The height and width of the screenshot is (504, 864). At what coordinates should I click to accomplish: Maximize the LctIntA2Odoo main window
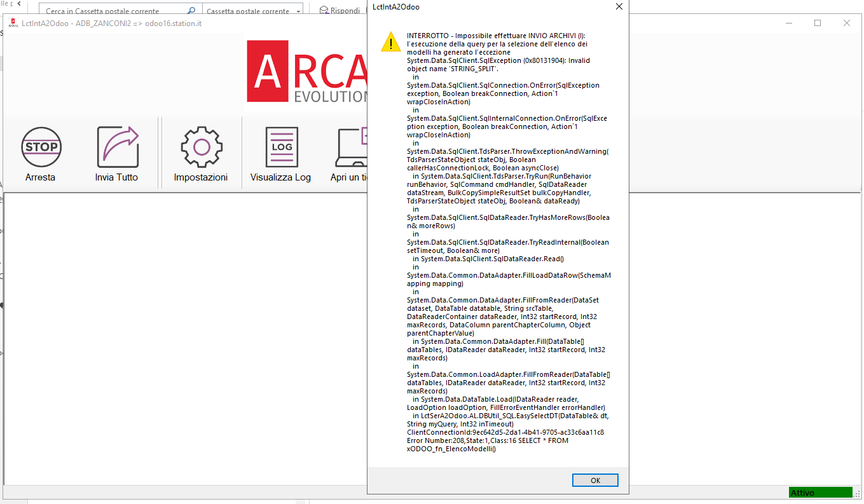818,23
